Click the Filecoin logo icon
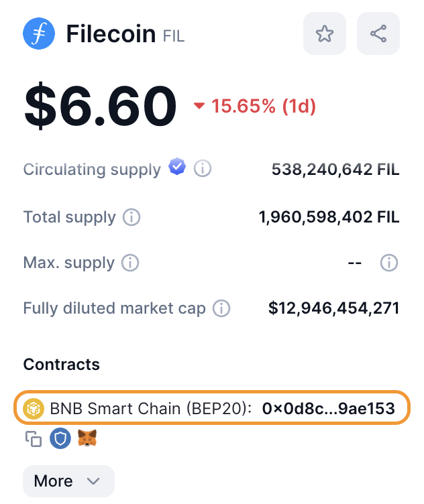424x504 pixels. pos(39,34)
